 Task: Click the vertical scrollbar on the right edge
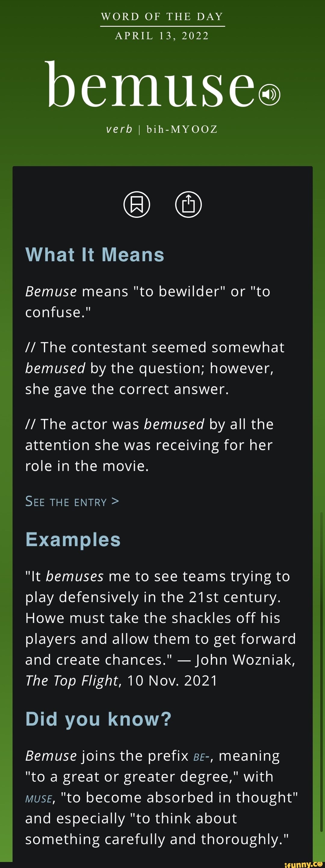321,674
